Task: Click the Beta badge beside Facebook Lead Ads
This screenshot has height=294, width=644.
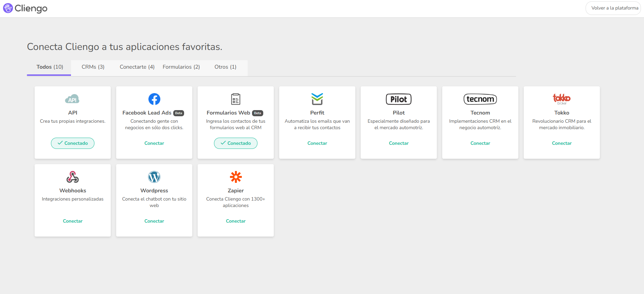Action: point(179,113)
